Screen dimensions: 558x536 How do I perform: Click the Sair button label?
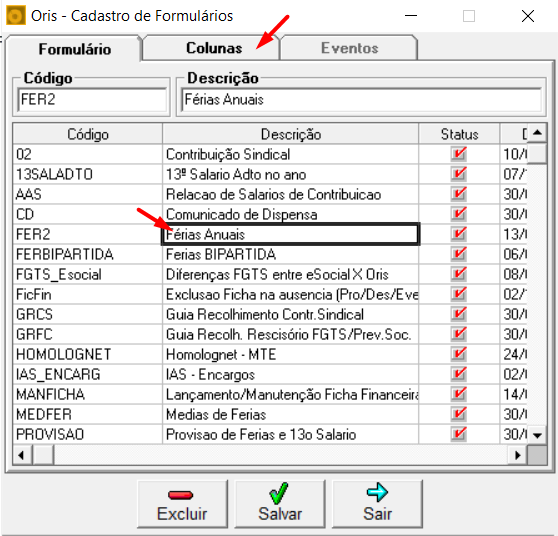coord(377,514)
